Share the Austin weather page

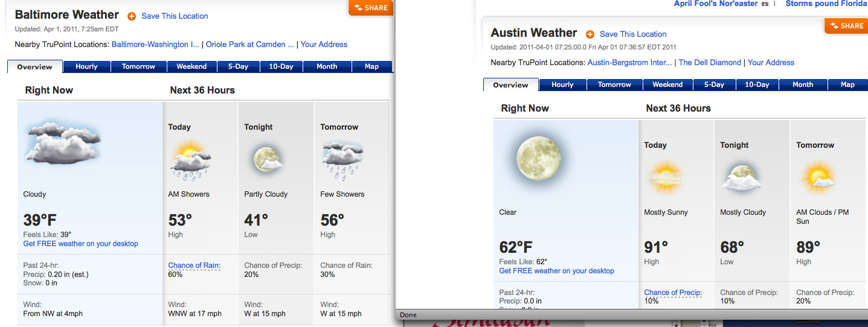pos(846,26)
